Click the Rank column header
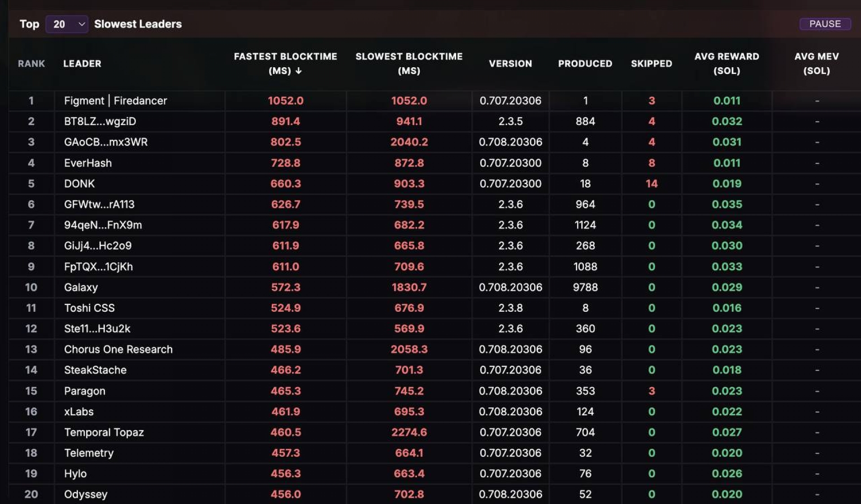 [x=31, y=64]
